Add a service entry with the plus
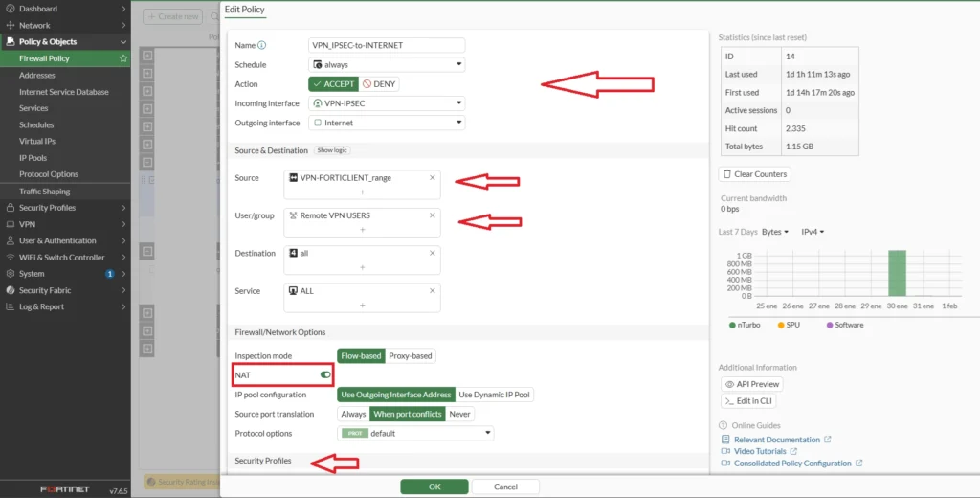The image size is (980, 498). click(362, 306)
